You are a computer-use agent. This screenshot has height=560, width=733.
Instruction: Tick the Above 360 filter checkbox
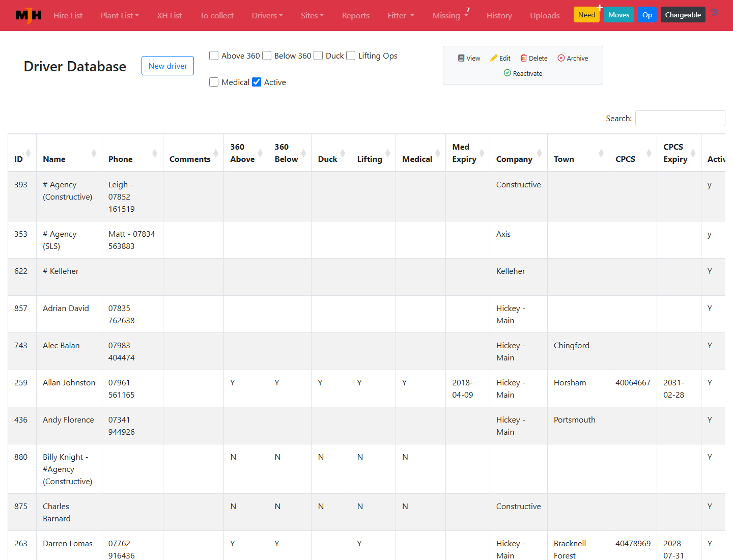(214, 55)
